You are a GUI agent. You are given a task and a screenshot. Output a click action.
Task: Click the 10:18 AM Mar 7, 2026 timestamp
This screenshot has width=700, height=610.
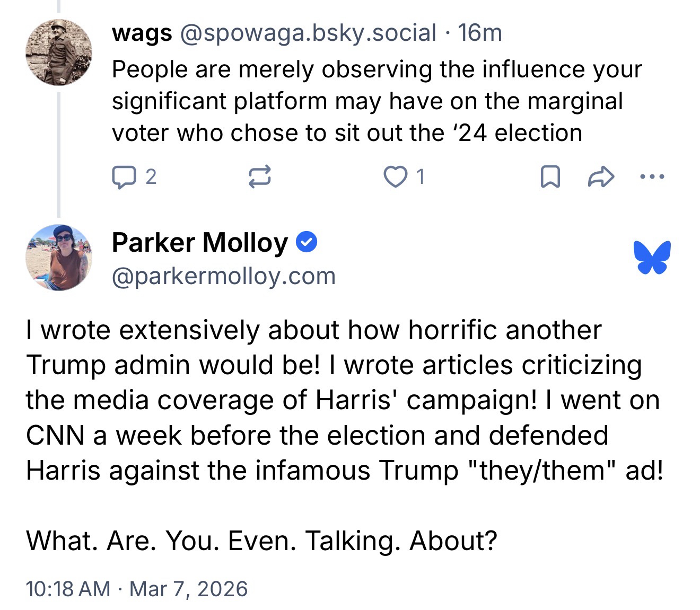click(136, 589)
